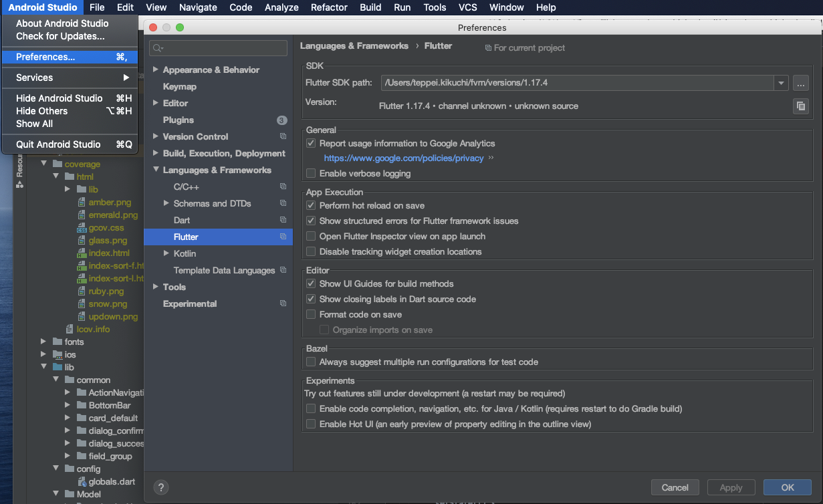This screenshot has width=823, height=504.
Task: Open the Flutter SDK path dropdown arrow
Action: tap(781, 83)
